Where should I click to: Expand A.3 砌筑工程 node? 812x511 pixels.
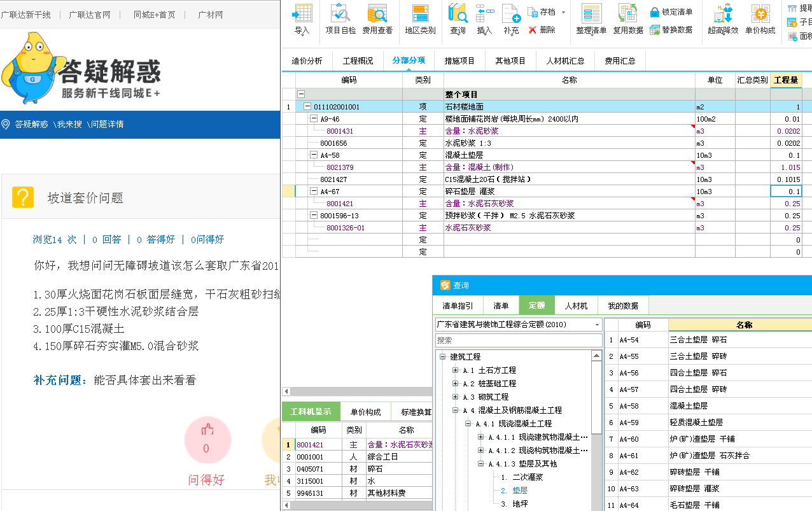455,397
